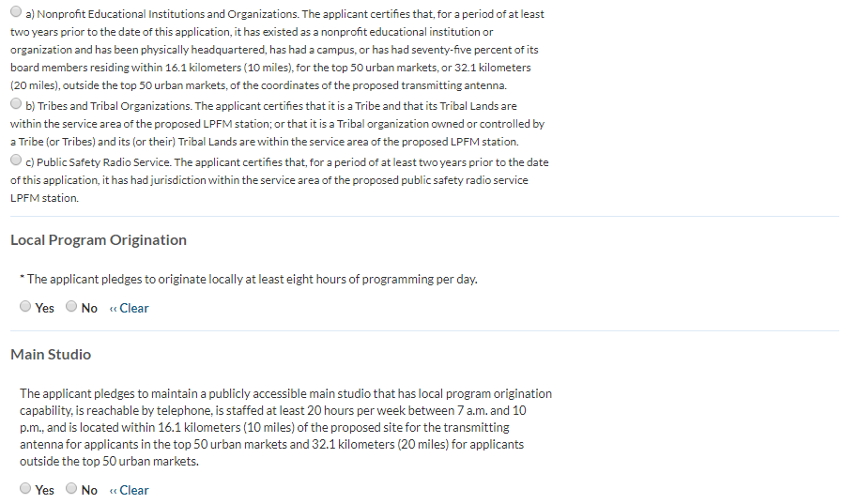Select Yes radio under Main Studio
Image resolution: width=859 pixels, height=504 pixels.
click(26, 489)
